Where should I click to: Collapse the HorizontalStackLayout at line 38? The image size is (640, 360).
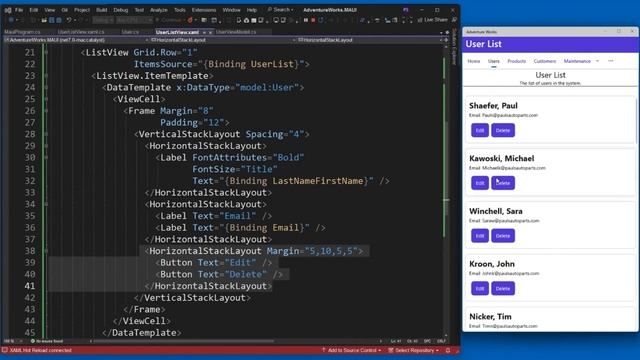coord(46,251)
